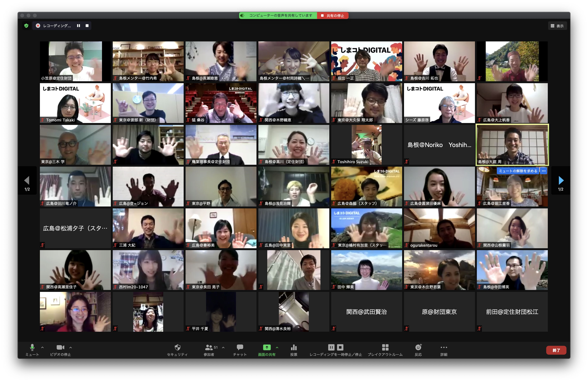
Task: Click the green encryption shield icon
Action: point(26,26)
